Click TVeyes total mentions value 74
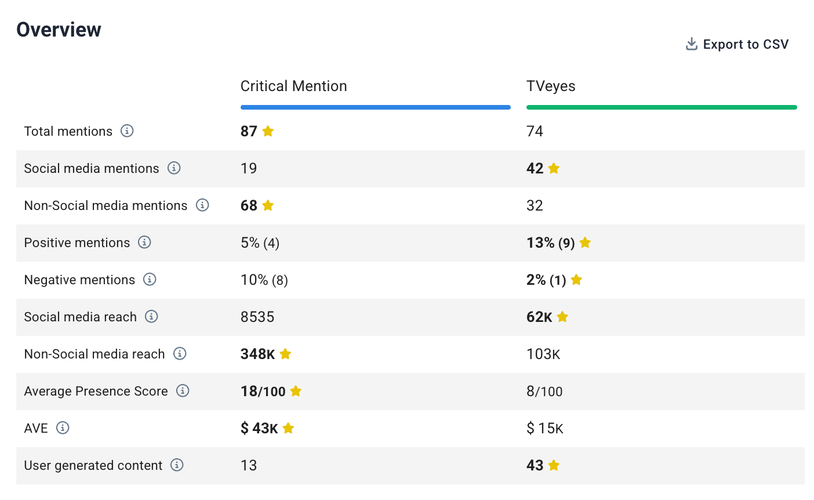Screen dimensions: 814x500 (535, 131)
